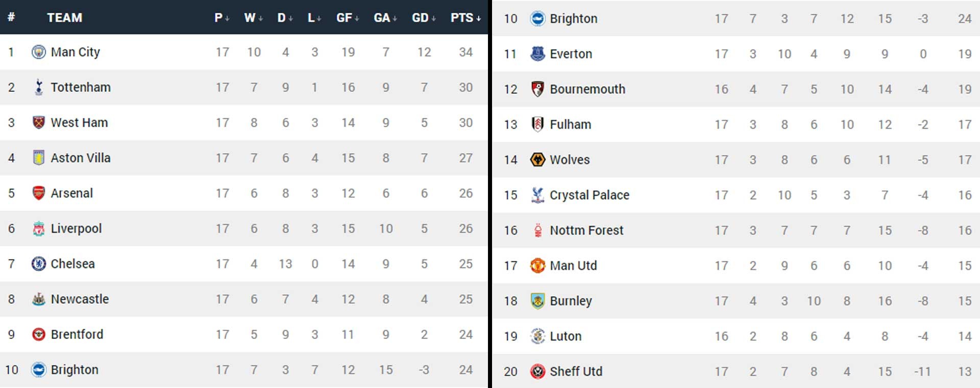Viewport: 980px width, 388px height.
Task: Click the Arsenal badge icon
Action: 38,193
